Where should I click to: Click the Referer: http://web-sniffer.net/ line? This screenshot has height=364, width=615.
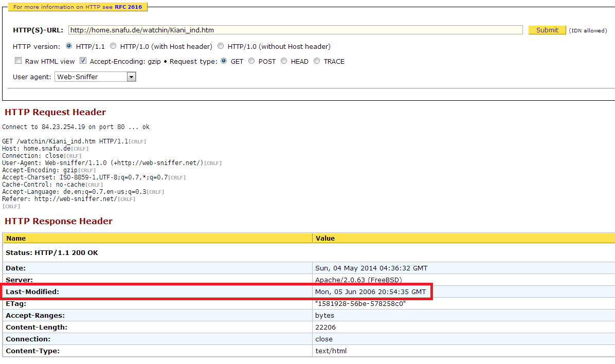pos(68,199)
